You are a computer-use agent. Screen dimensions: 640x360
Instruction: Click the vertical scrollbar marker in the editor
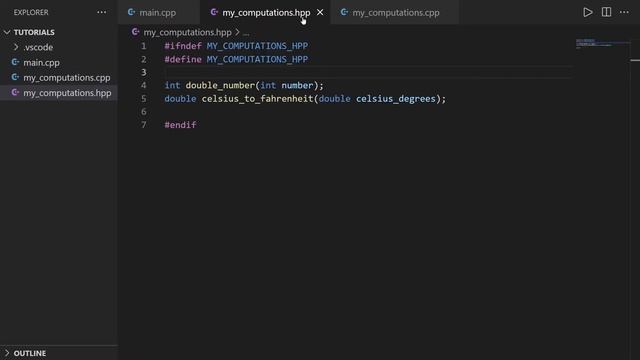pyautogui.click(x=635, y=60)
